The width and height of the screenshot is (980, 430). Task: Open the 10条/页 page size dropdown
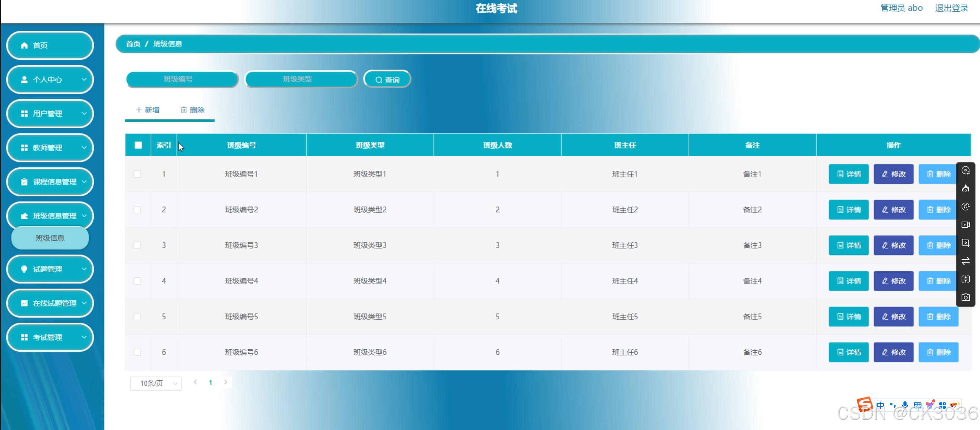[x=156, y=383]
